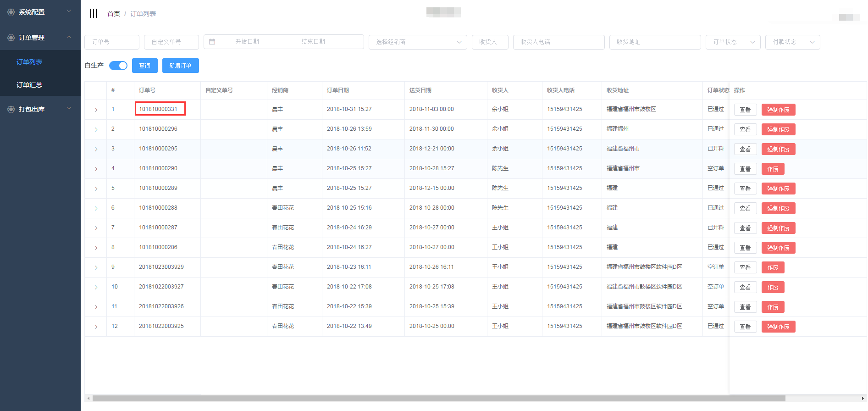Open the 订单状态 filter dropdown
Viewport: 868px width, 411px height.
coord(733,42)
